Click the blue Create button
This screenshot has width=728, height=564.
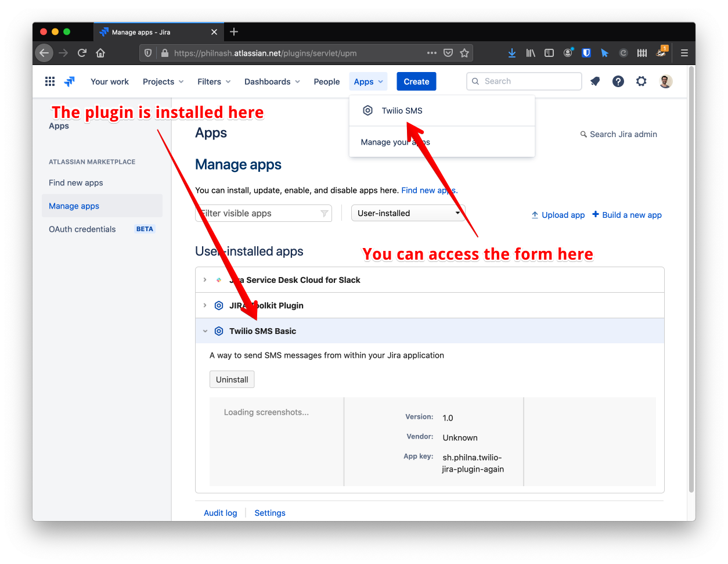coord(416,81)
